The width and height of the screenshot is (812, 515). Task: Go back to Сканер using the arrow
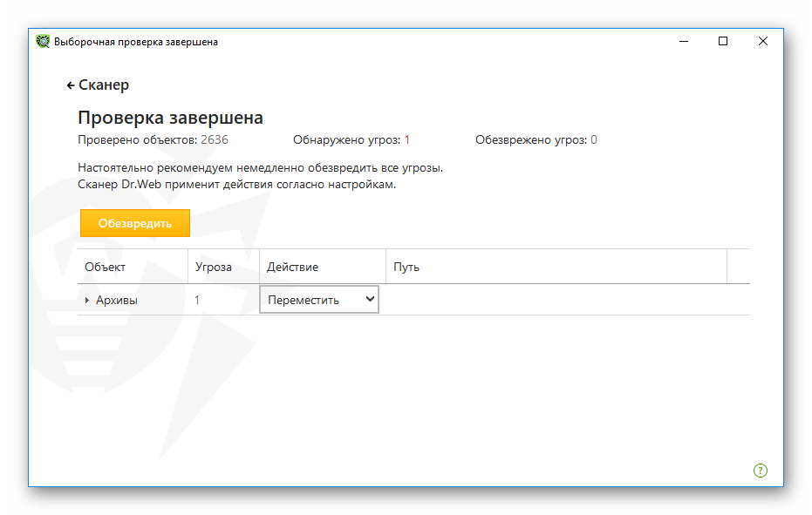71,85
